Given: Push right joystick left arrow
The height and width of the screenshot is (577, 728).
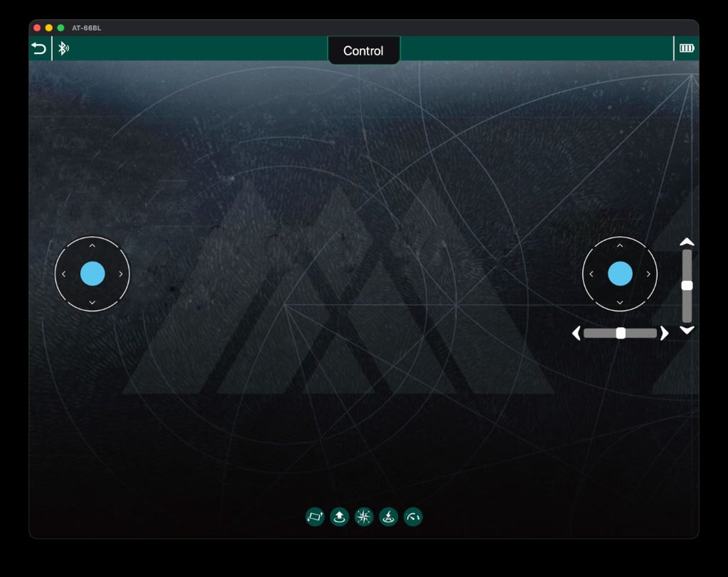Looking at the screenshot, I should pos(591,274).
